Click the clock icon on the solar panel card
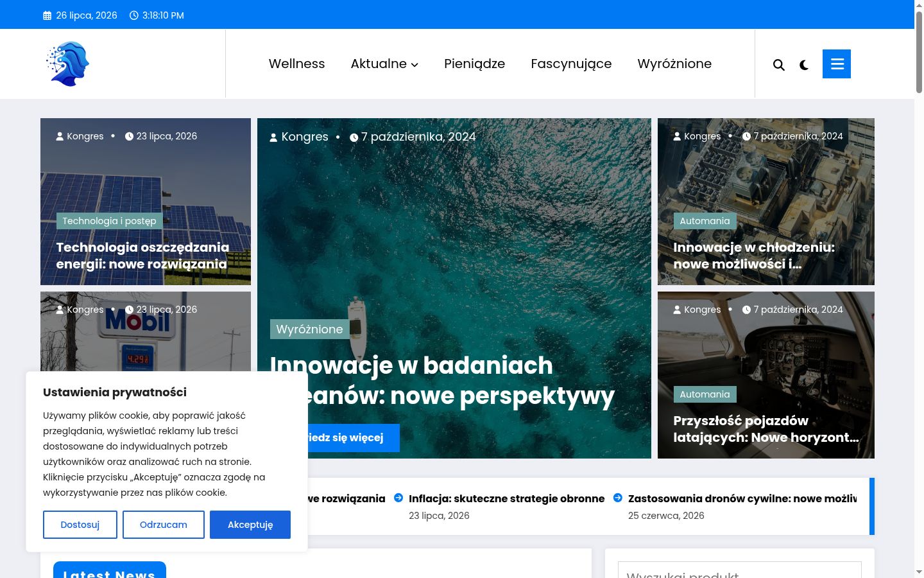924x578 pixels. click(129, 136)
